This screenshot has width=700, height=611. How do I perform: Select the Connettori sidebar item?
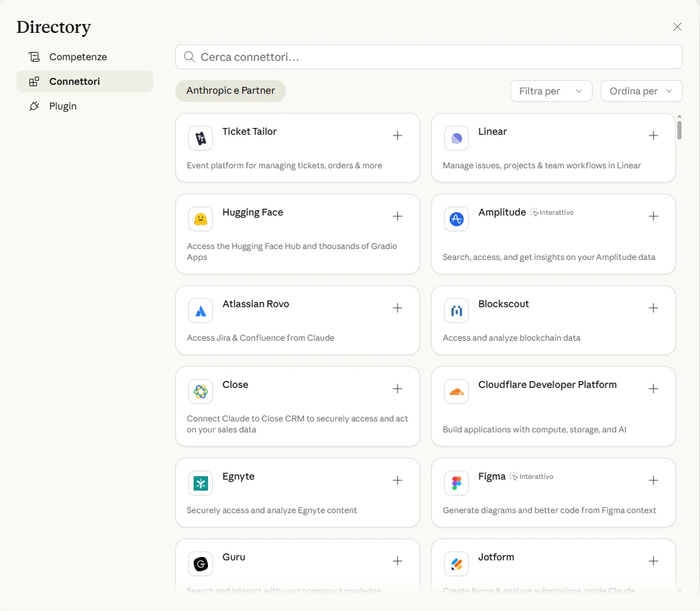[x=75, y=81]
